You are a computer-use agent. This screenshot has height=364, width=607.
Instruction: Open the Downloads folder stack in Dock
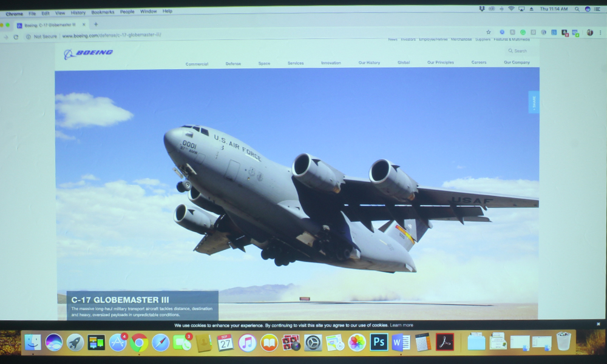click(476, 342)
